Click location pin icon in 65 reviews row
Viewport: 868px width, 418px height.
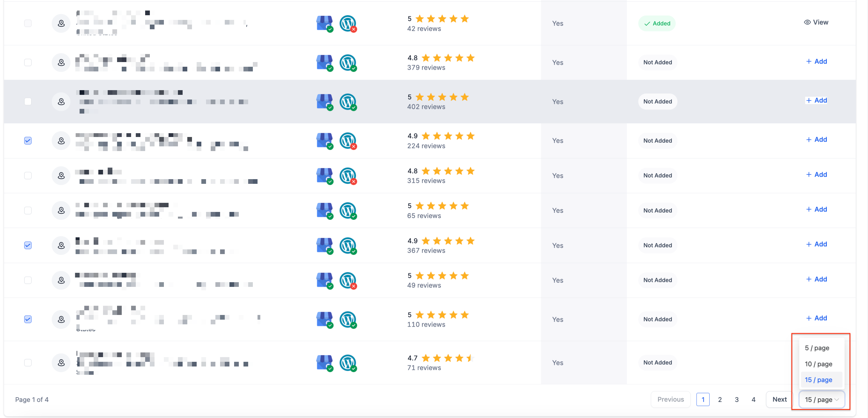(x=61, y=210)
